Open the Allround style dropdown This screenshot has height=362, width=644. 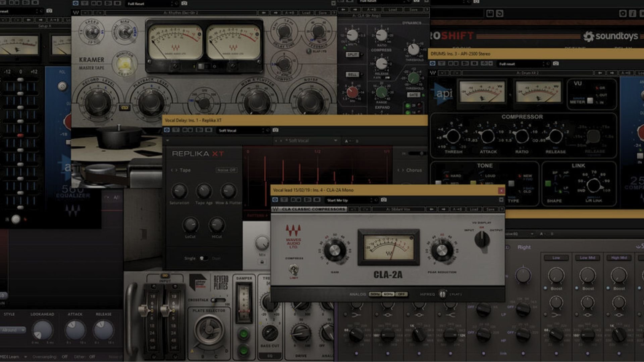point(13,330)
